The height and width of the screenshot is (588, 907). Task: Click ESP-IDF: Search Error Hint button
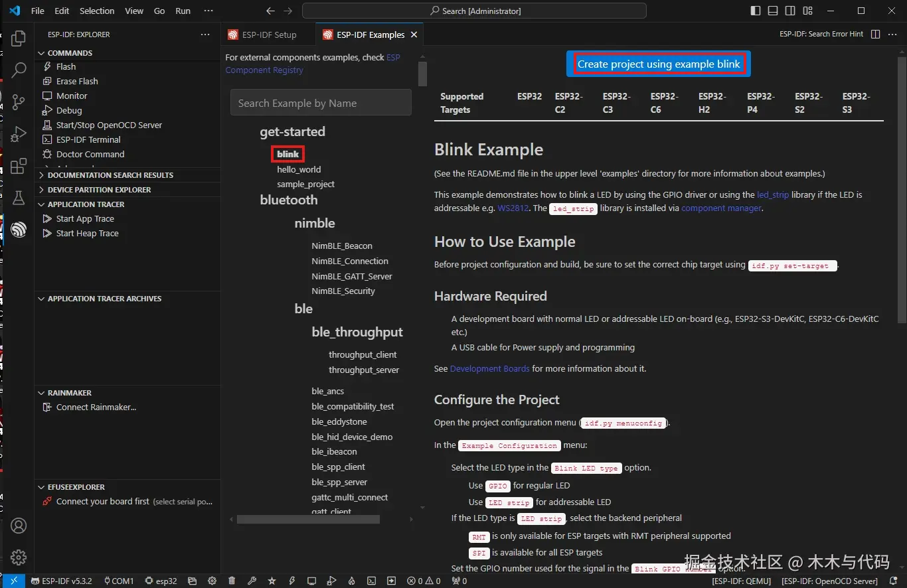click(x=821, y=34)
